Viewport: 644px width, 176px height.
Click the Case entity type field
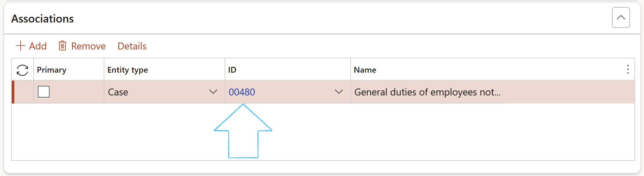tap(155, 92)
